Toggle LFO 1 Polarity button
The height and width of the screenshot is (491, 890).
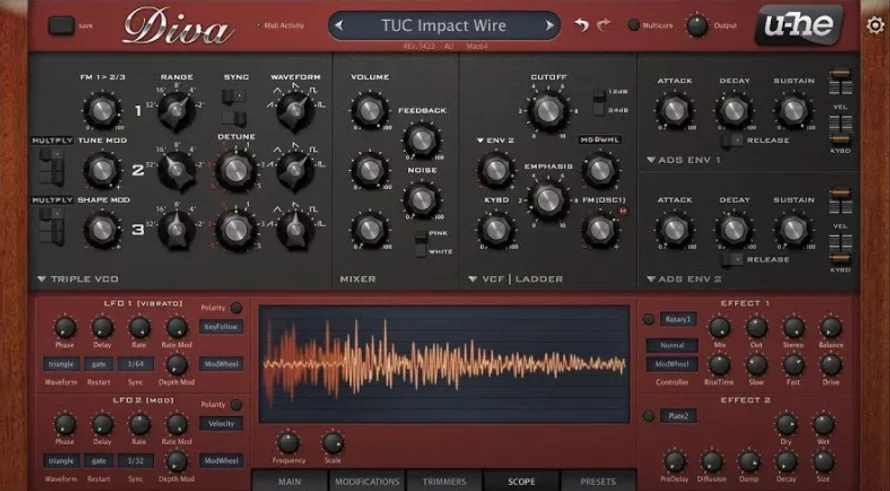click(x=237, y=308)
